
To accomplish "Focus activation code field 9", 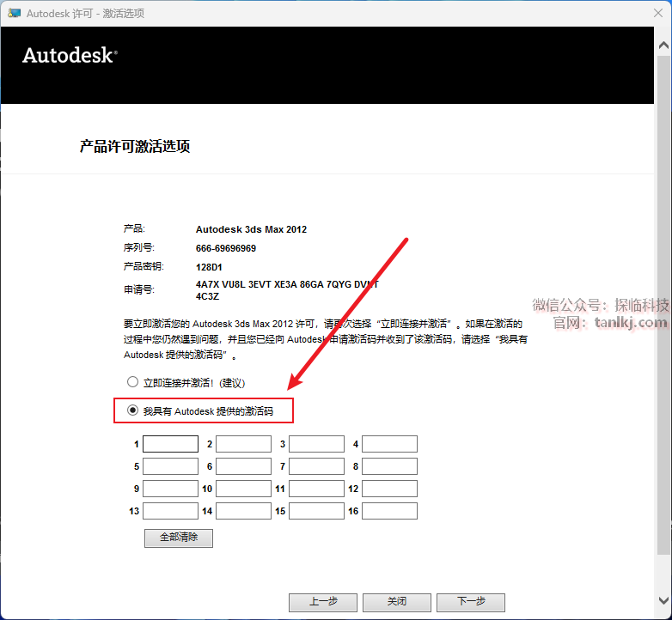I will tap(170, 489).
